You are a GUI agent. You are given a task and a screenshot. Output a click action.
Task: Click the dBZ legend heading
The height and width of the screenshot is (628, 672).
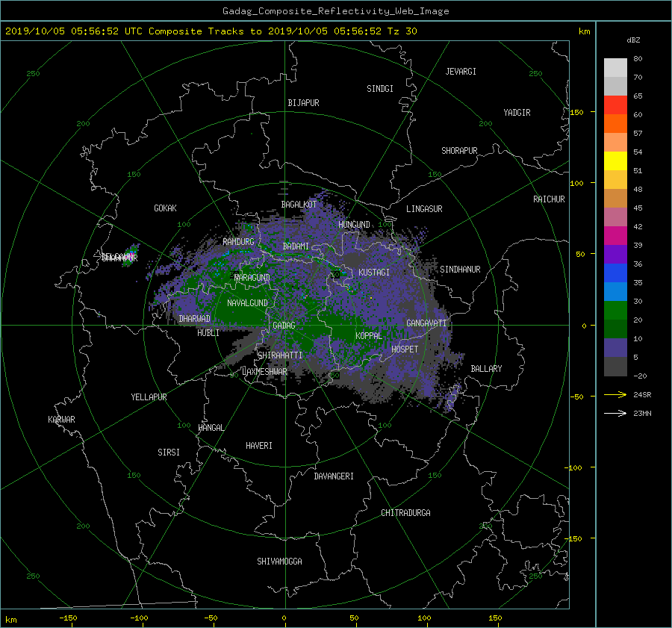(633, 40)
